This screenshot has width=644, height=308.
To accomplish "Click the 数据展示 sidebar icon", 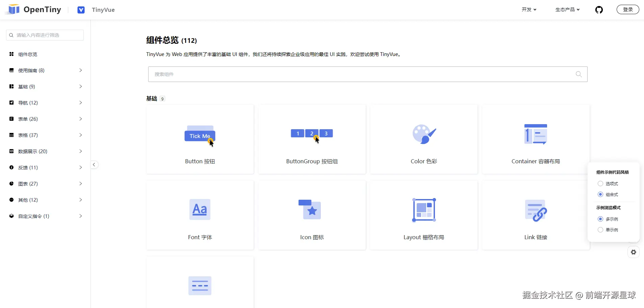I will click(11, 151).
